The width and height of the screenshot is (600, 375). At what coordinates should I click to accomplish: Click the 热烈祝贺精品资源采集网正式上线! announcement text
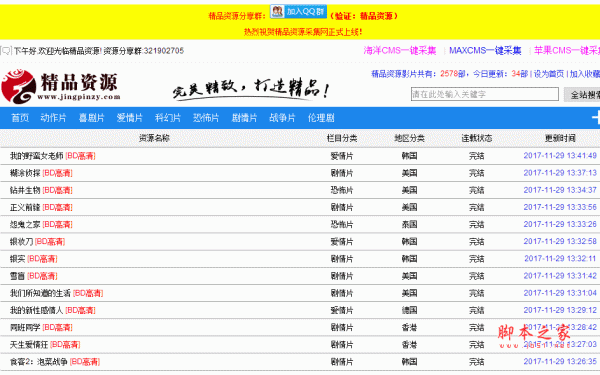click(303, 32)
